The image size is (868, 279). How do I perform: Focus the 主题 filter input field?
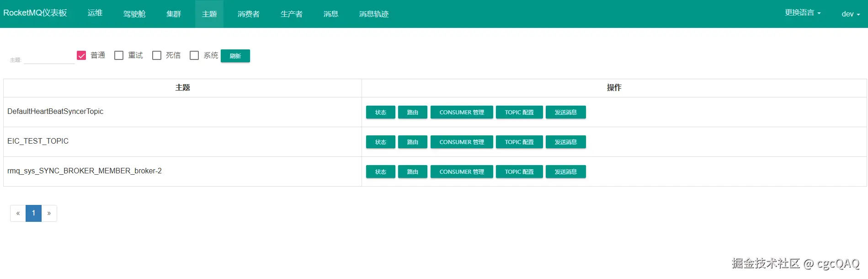[x=49, y=59]
